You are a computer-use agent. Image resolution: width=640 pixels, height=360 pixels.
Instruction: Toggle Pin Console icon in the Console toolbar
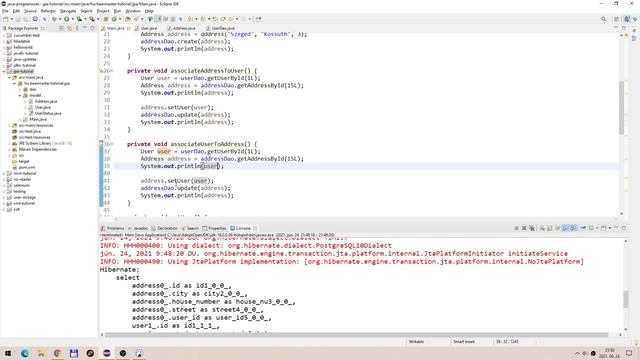pyautogui.click(x=583, y=228)
